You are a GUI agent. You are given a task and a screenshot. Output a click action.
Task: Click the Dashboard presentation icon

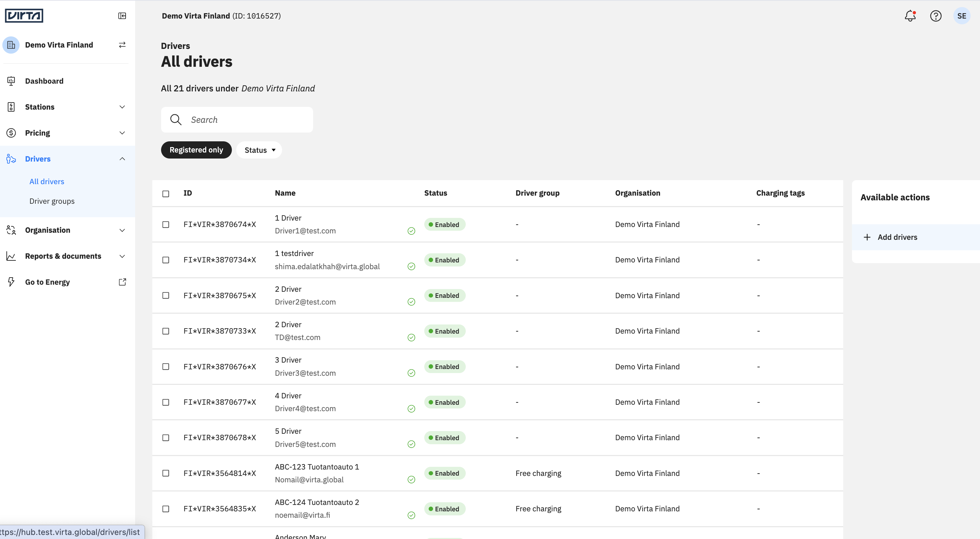(11, 81)
